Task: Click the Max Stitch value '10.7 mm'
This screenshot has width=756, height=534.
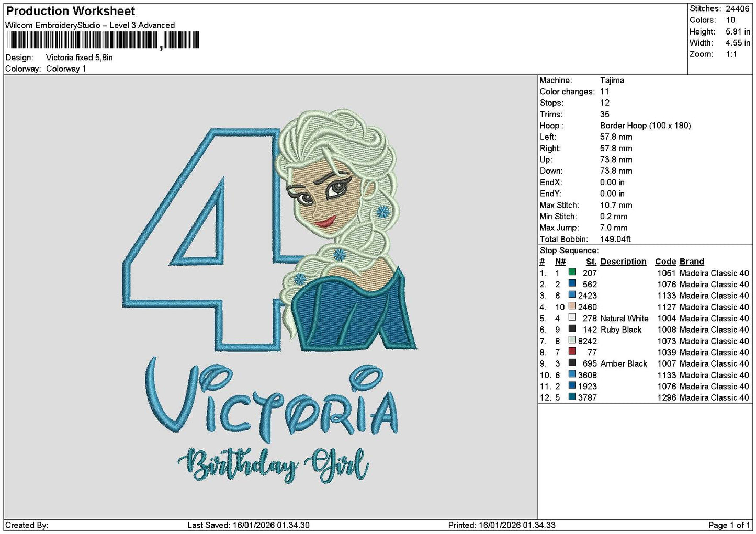Action: click(616, 205)
